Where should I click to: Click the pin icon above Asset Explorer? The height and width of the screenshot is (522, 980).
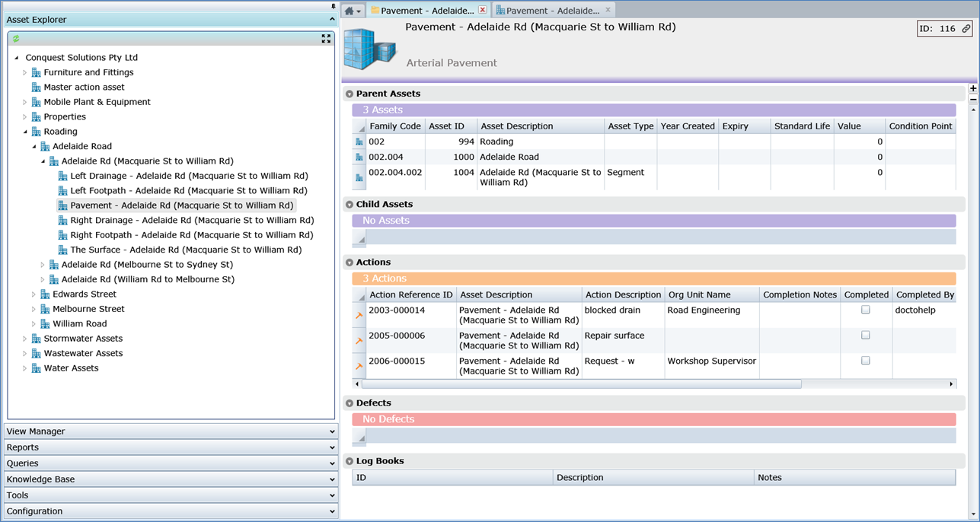[x=334, y=6]
